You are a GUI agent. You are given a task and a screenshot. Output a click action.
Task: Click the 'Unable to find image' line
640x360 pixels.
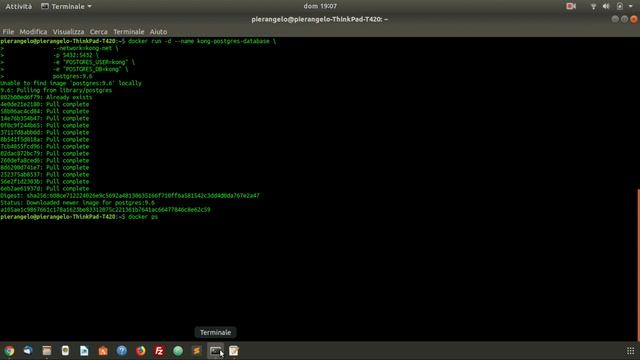[x=71, y=83]
